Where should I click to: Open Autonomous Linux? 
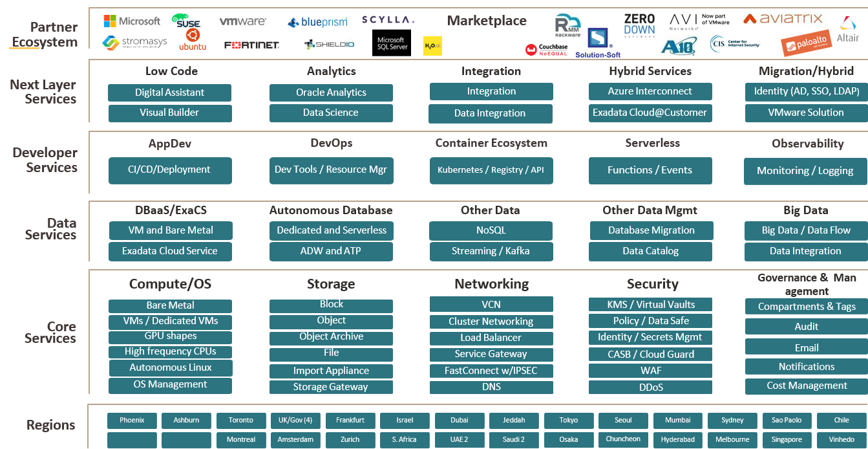[171, 368]
